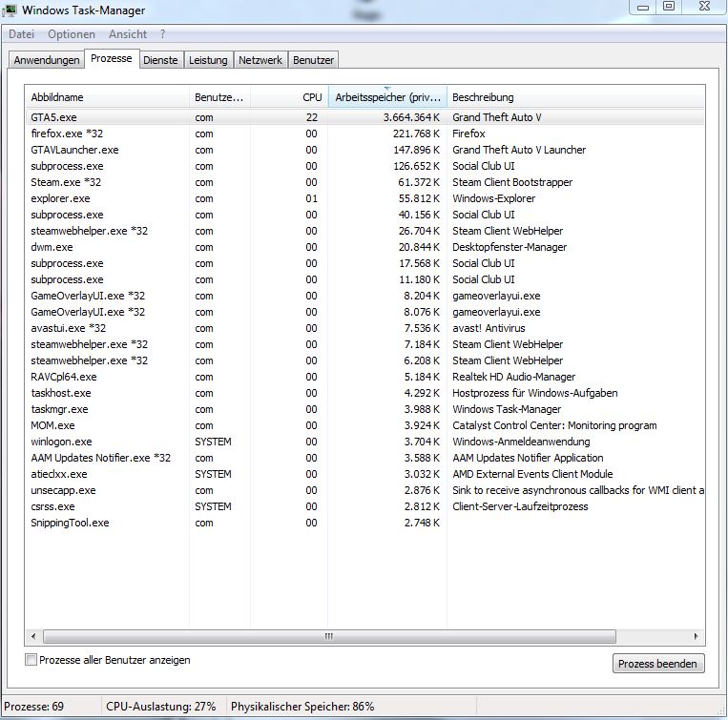Select the MOM.exe process

coord(364,425)
